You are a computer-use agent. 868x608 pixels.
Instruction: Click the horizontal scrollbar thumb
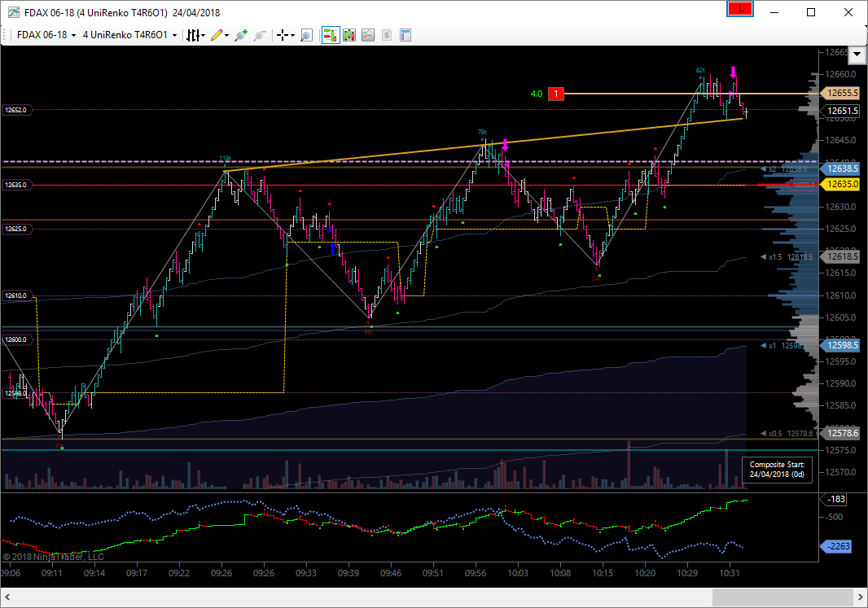point(783,597)
